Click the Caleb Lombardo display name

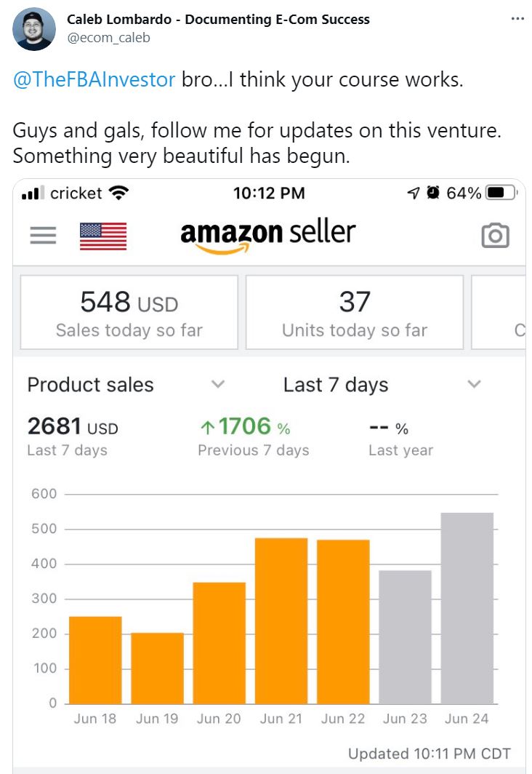click(119, 19)
